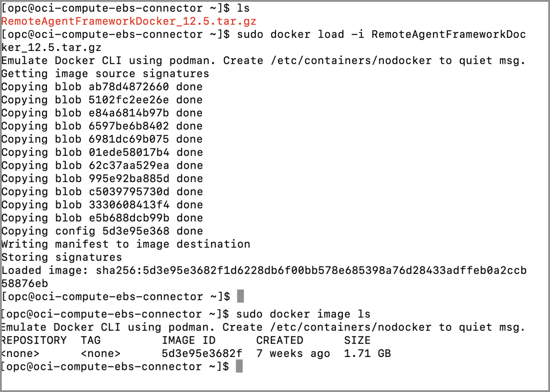Click blob hash 5102fc2ee26e
This screenshot has height=392, width=550.
(x=129, y=99)
